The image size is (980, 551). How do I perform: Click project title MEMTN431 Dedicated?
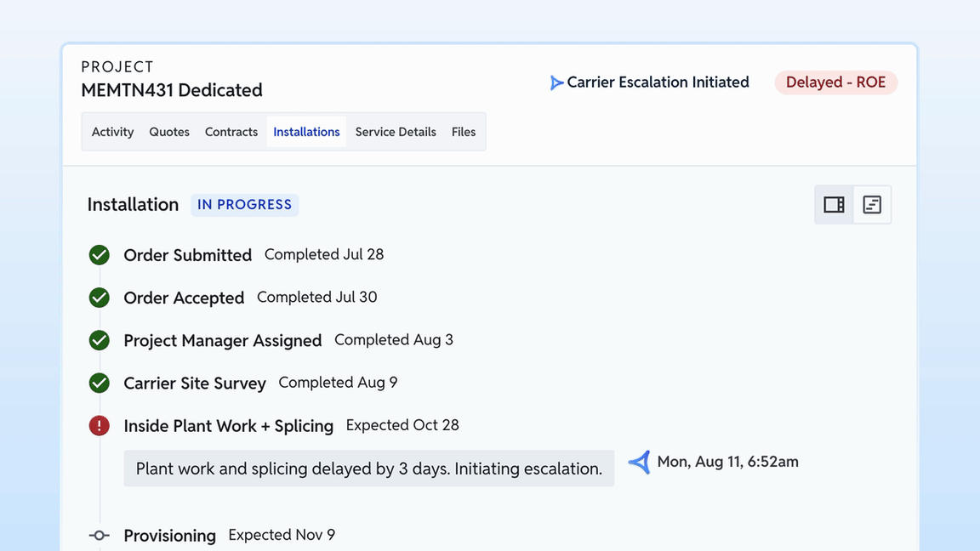tap(172, 90)
